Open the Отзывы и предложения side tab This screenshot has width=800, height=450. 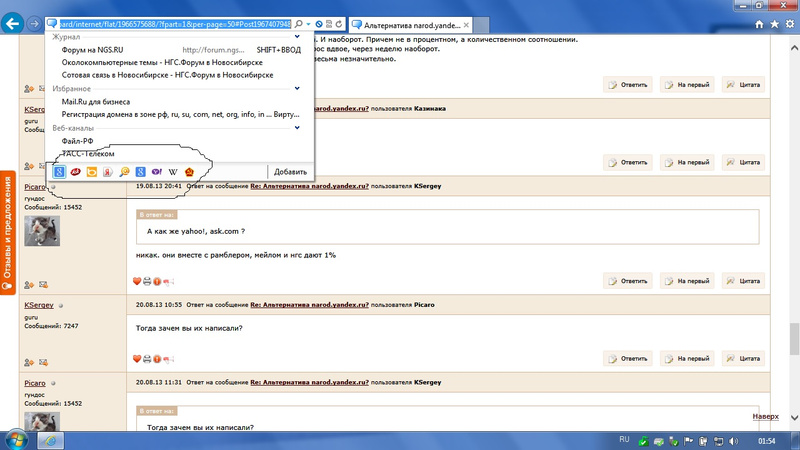[x=7, y=233]
